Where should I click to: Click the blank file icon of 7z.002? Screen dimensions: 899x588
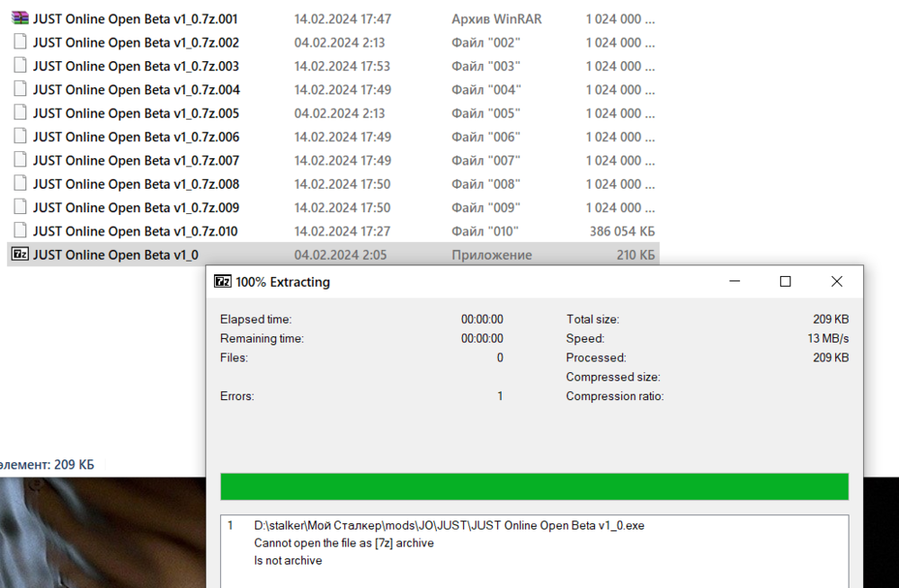tap(20, 42)
